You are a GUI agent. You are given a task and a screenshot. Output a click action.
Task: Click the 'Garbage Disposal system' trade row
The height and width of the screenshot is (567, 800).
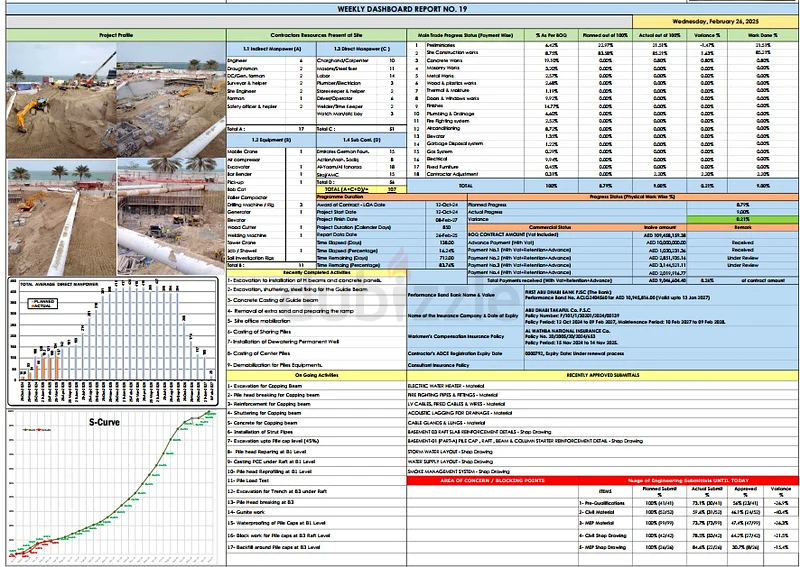point(603,144)
